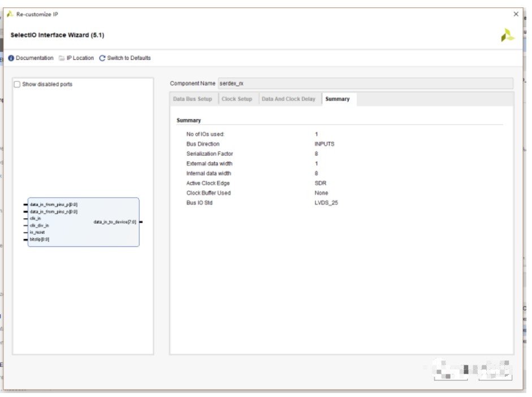Click the Switch to Defaults refresh icon
This screenshot has height=397, width=532.
click(102, 58)
